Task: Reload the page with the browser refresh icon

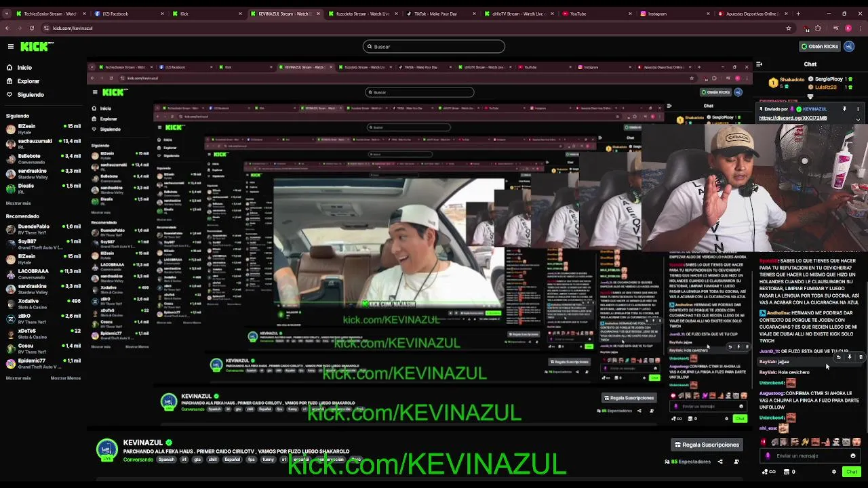Action: (x=32, y=28)
